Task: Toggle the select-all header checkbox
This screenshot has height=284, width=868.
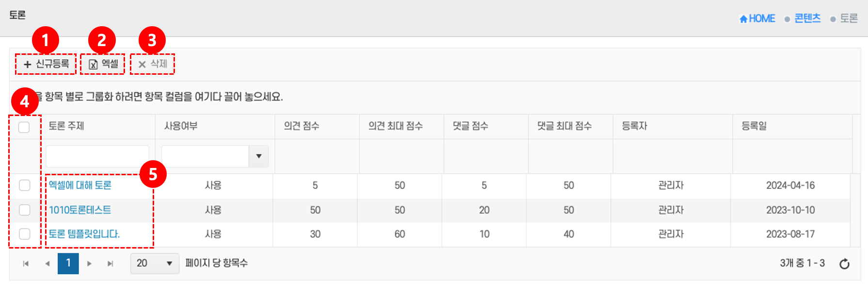Action: (24, 127)
